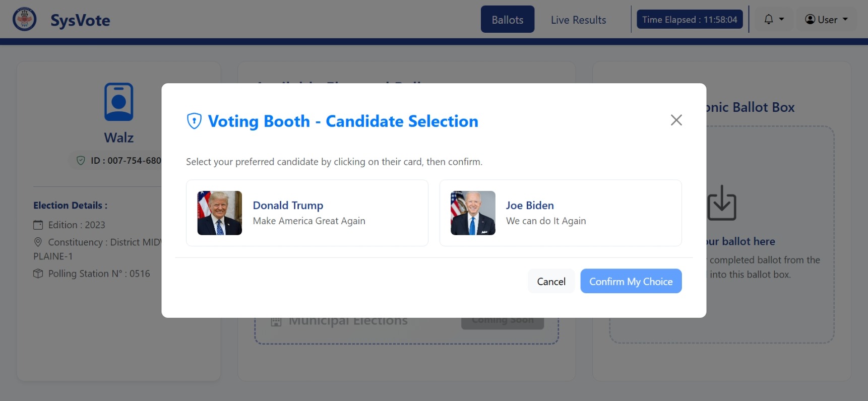
Task: Click the verified shield next to ID number
Action: coord(81,161)
